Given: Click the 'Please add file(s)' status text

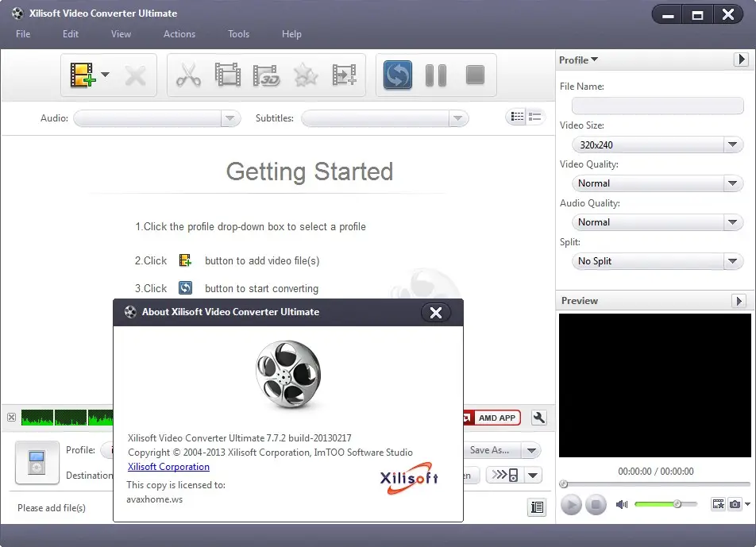Looking at the screenshot, I should (52, 508).
